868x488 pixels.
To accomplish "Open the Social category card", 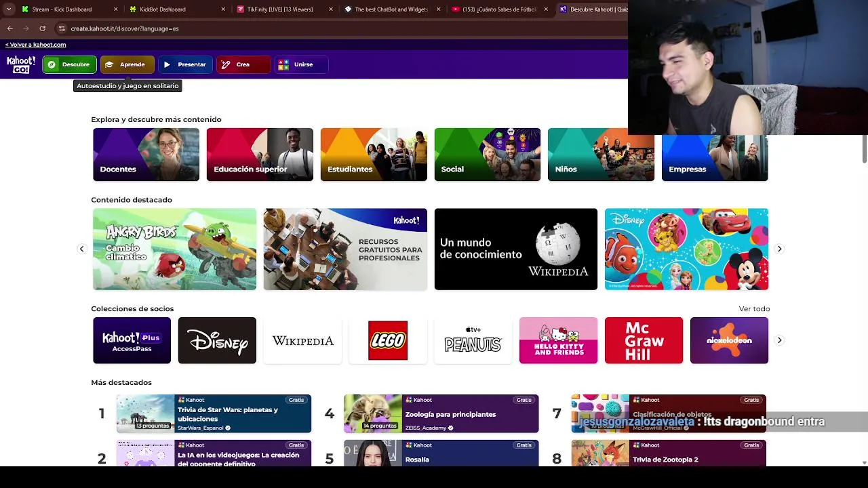I will point(488,155).
